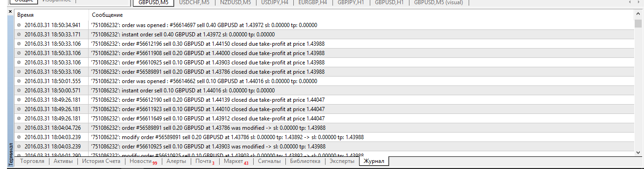Open the История Счета tab
Image resolution: width=644 pixels, height=169 pixels.
pos(101,162)
